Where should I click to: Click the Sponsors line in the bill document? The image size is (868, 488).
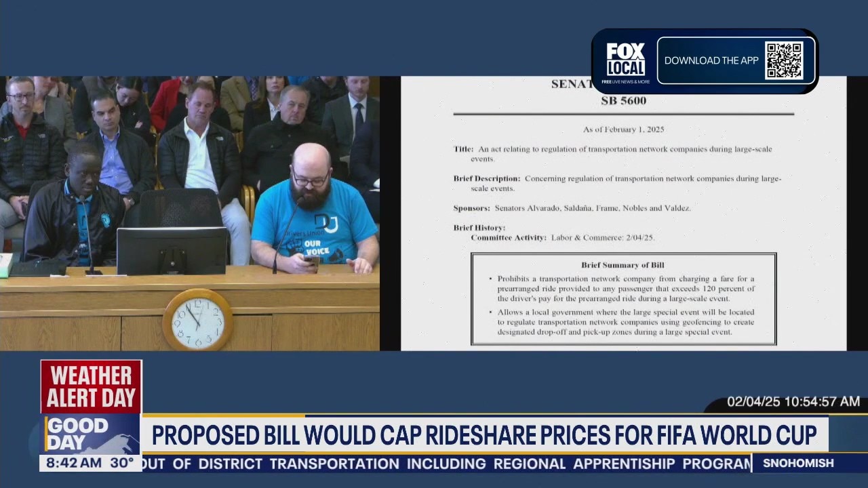[572, 208]
